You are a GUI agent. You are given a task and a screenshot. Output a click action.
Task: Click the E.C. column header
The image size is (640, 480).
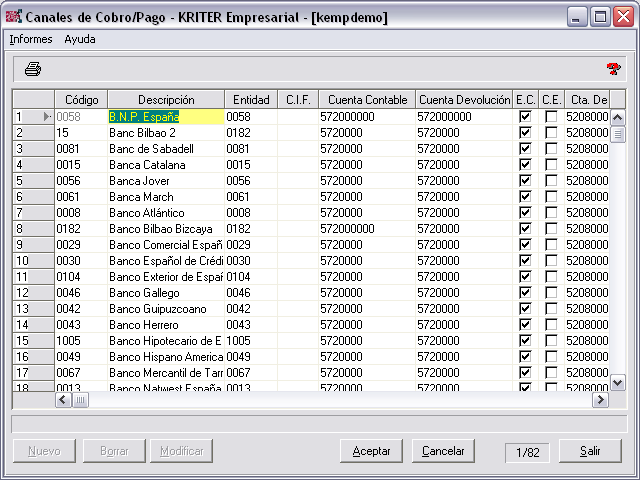pos(525,100)
